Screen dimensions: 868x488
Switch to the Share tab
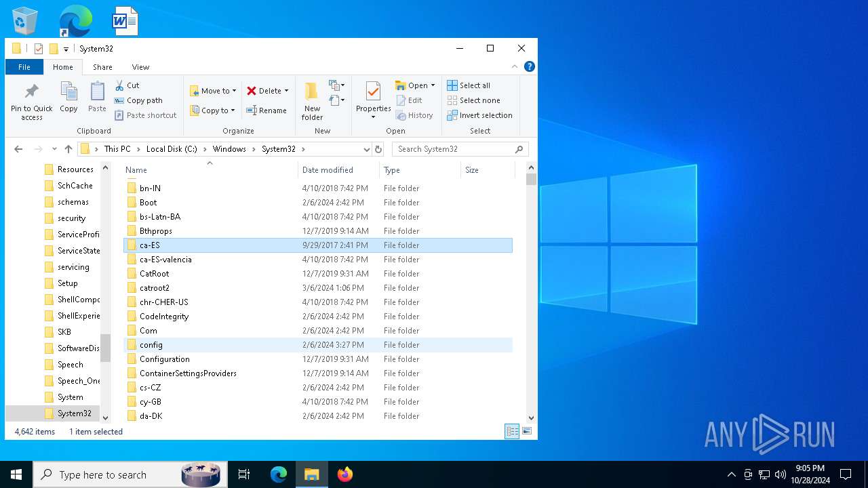[x=102, y=67]
